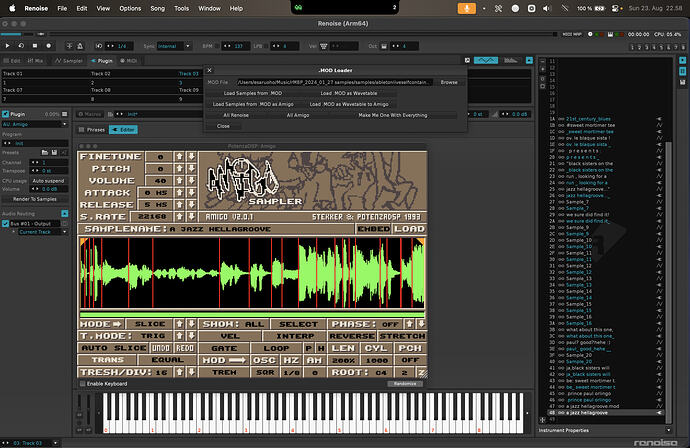Open the Sync Internal dropdown
The height and width of the screenshot is (448, 690).
point(174,46)
